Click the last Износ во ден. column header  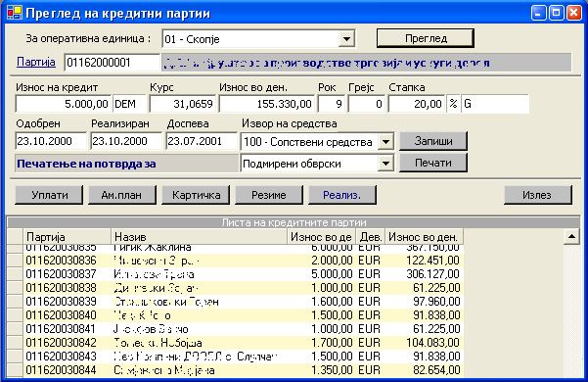[x=425, y=237]
